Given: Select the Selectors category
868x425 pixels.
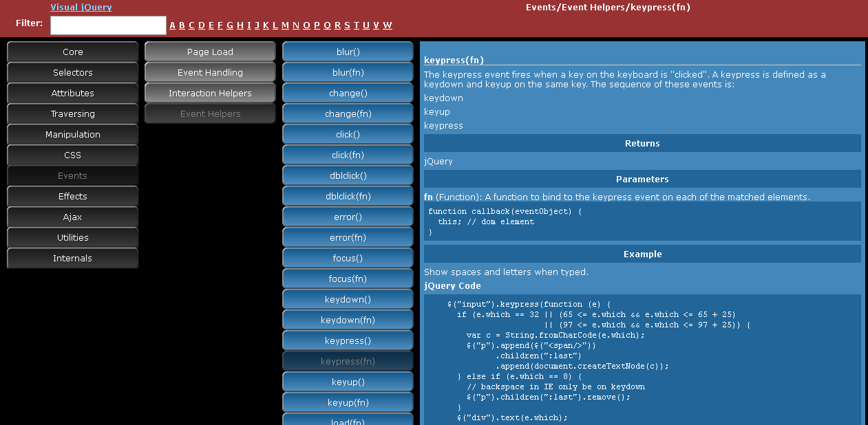Looking at the screenshot, I should coord(72,72).
